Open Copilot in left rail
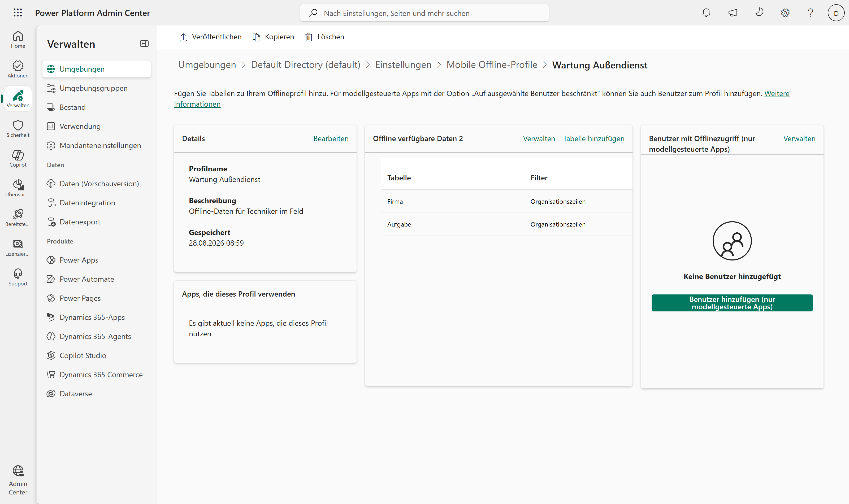 pos(18,159)
